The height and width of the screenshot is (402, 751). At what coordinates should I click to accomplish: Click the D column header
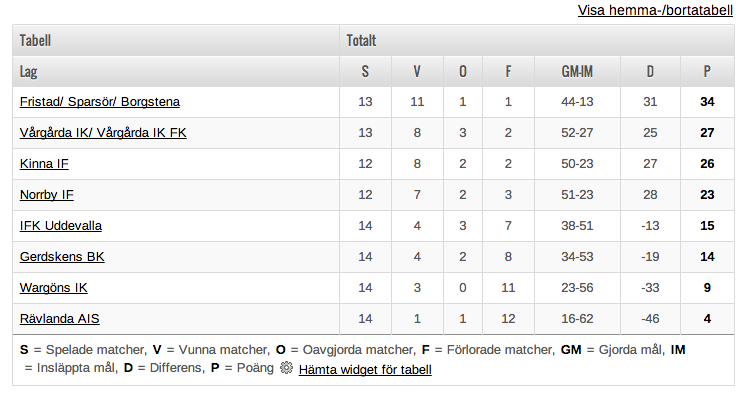pos(650,71)
